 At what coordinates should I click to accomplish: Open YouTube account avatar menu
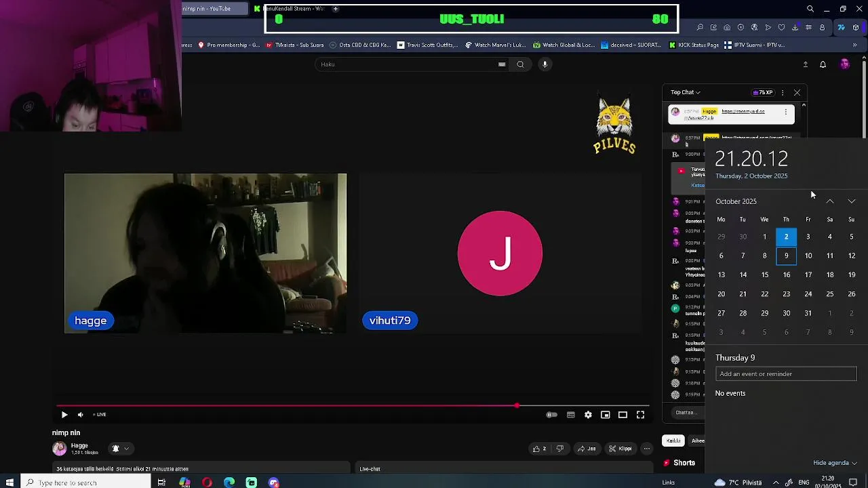coord(844,64)
